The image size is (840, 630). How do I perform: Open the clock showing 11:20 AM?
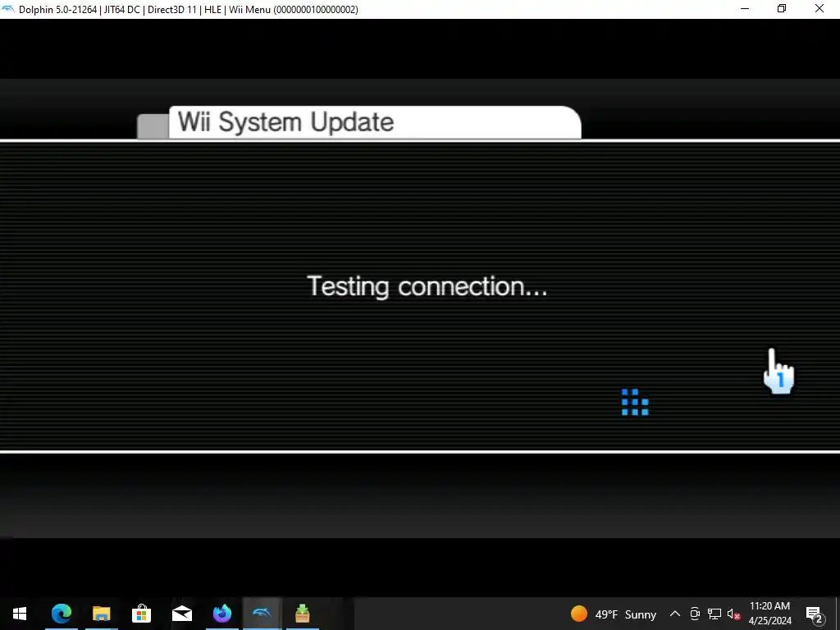769,614
